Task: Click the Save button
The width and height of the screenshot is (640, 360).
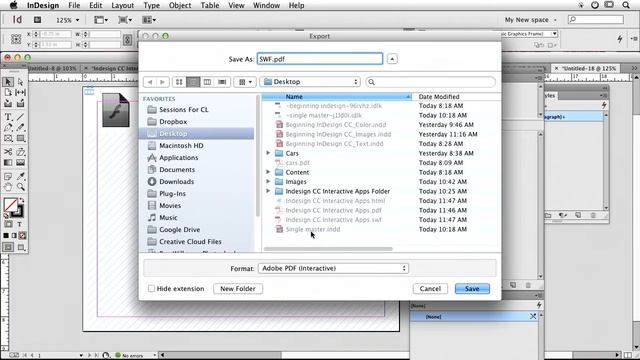Action: [x=472, y=289]
